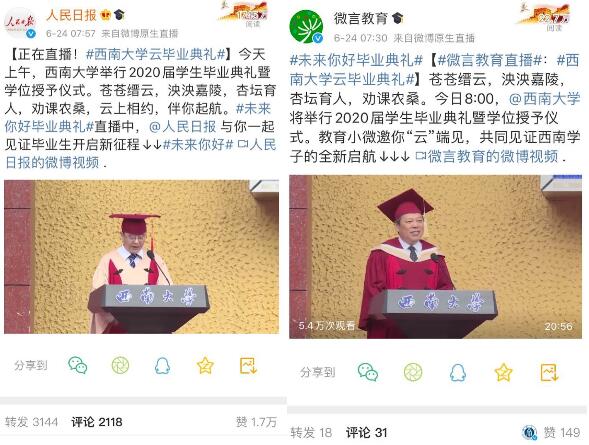Screen dimensions: 589x445
Task: Open 微言教育 profile avatar
Action: tap(307, 27)
